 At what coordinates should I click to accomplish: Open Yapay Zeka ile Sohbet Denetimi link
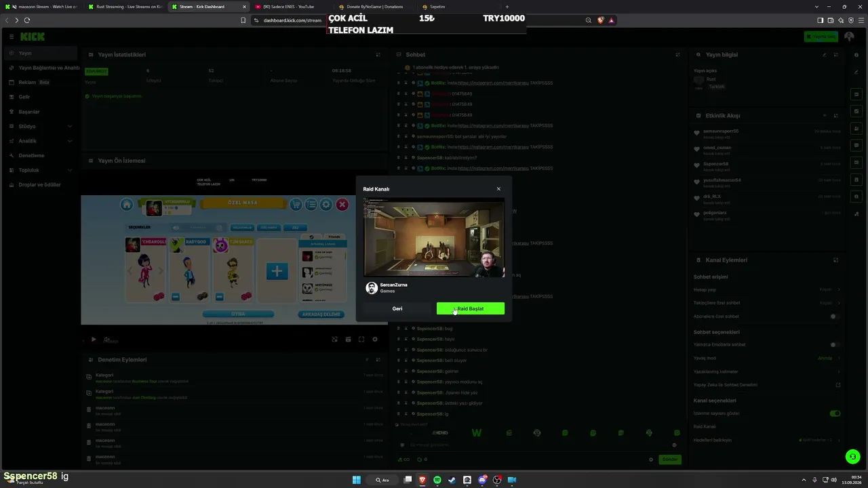click(x=767, y=385)
